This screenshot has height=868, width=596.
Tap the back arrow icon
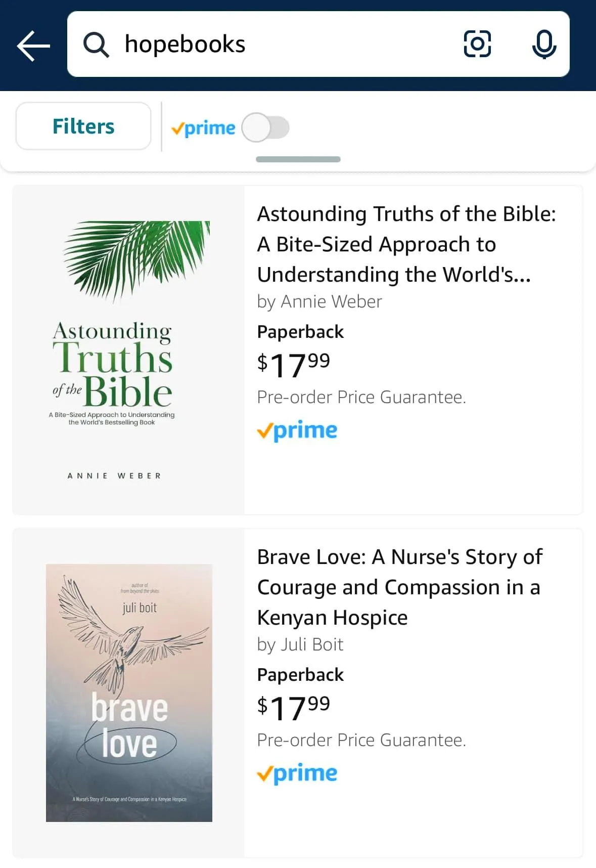(33, 46)
